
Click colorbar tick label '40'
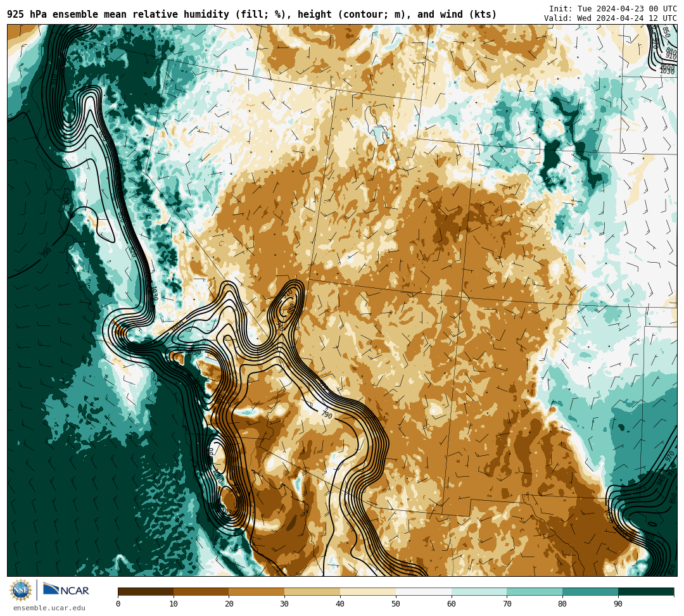(340, 604)
